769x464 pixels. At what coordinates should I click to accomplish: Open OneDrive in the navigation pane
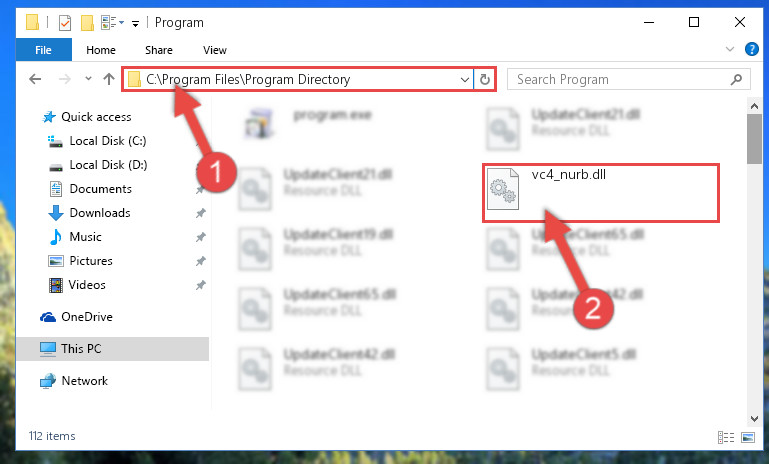87,317
